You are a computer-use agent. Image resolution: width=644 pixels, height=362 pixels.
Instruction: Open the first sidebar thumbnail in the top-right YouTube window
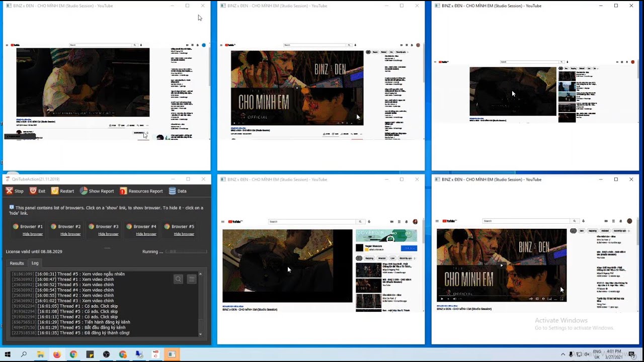(x=567, y=76)
